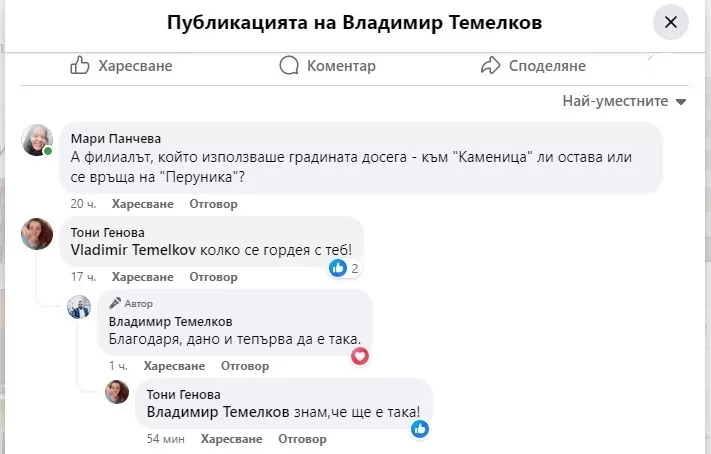Click the like reaction count on Тони Генова's comment

tap(344, 268)
